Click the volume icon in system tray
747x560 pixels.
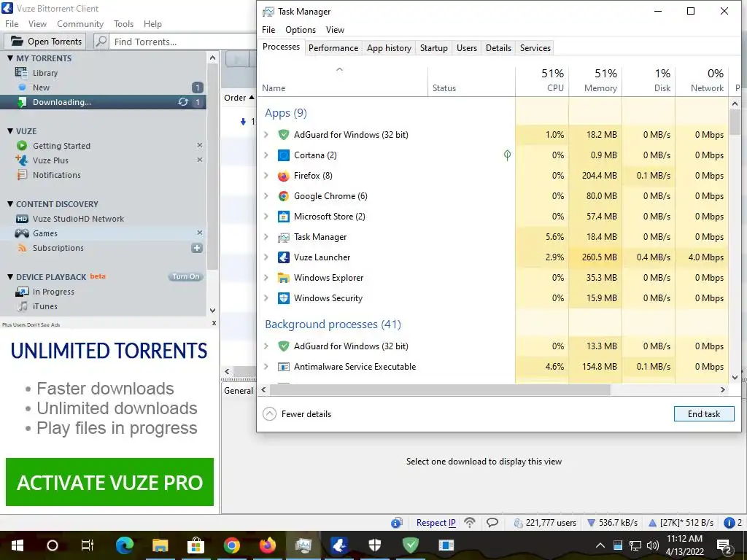(x=653, y=545)
